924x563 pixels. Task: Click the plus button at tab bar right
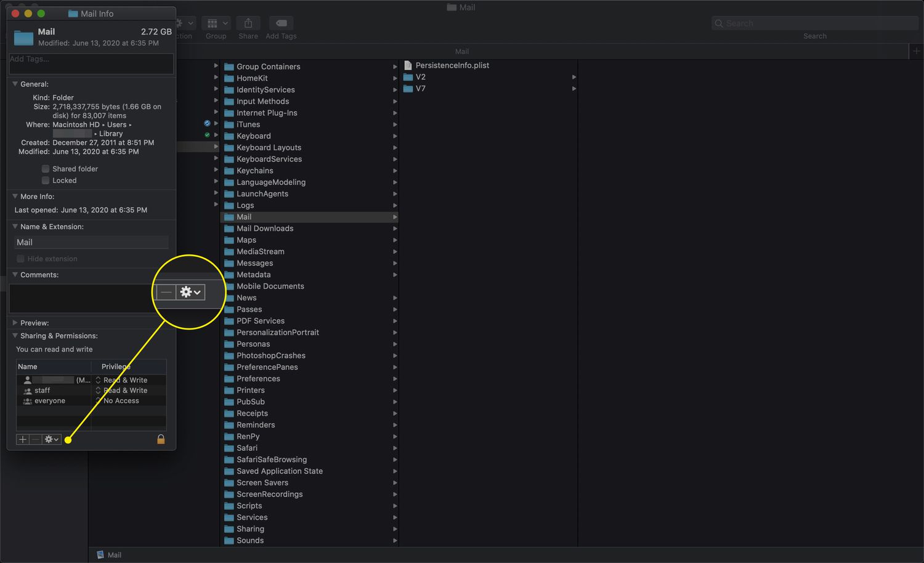tap(917, 52)
